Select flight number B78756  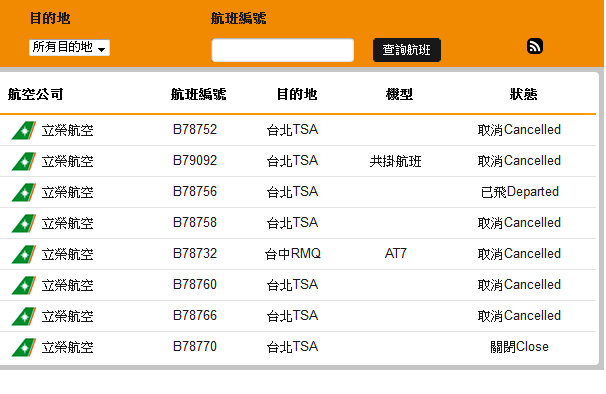[x=195, y=191]
